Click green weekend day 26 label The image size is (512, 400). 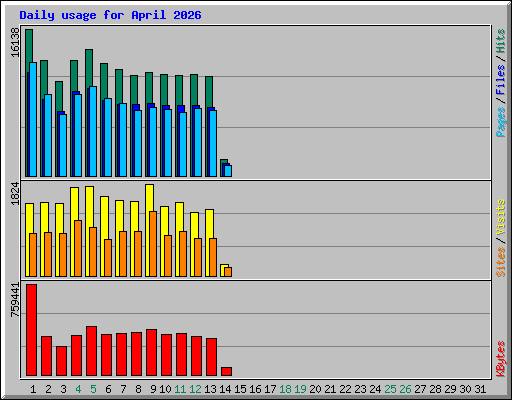(405, 389)
